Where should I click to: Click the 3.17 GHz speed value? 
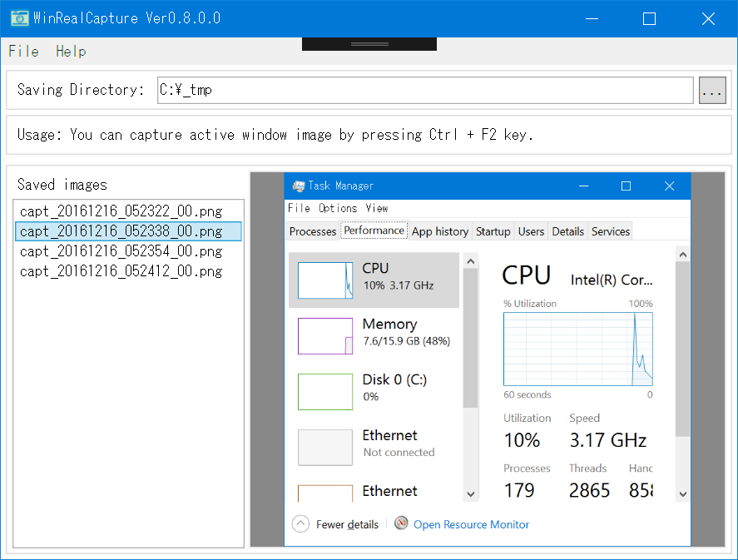[607, 440]
